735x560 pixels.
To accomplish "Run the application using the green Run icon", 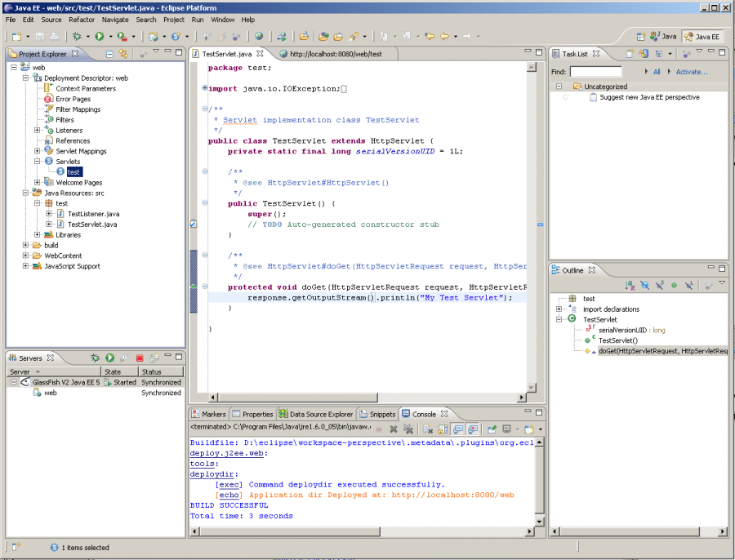I will (99, 37).
